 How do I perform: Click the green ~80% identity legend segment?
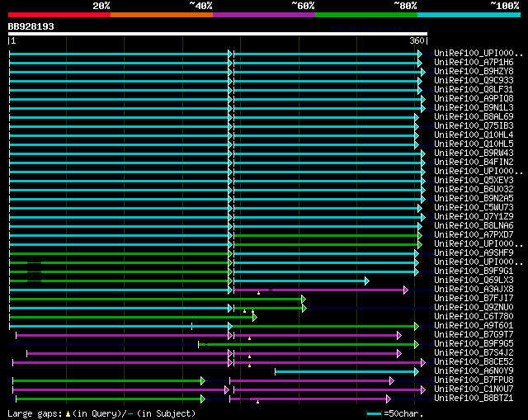(x=366, y=15)
